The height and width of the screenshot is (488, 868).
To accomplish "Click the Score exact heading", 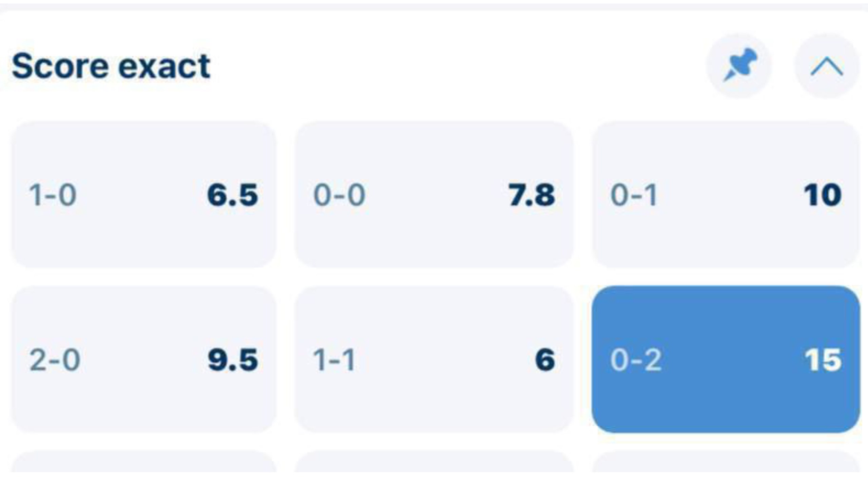I will point(111,66).
